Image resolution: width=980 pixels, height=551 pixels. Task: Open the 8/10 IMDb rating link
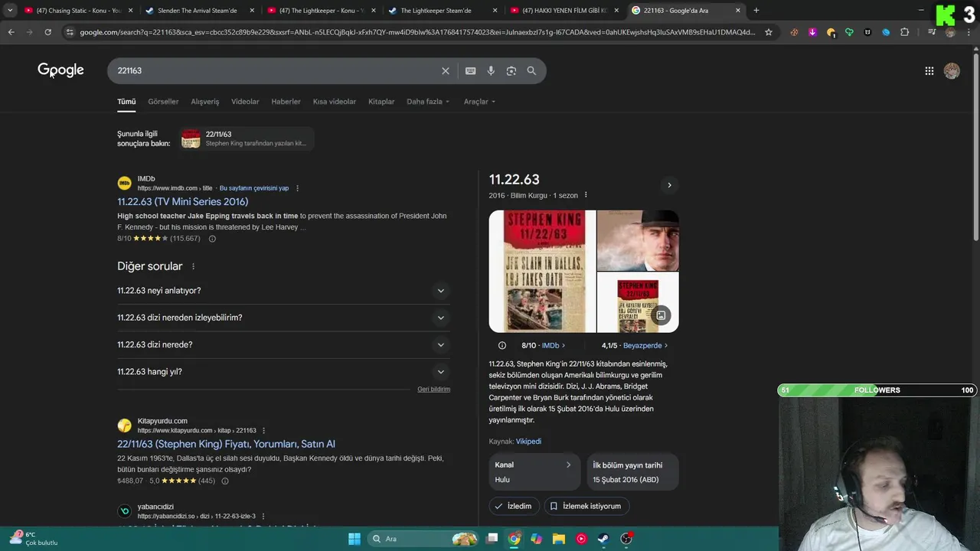click(x=544, y=346)
